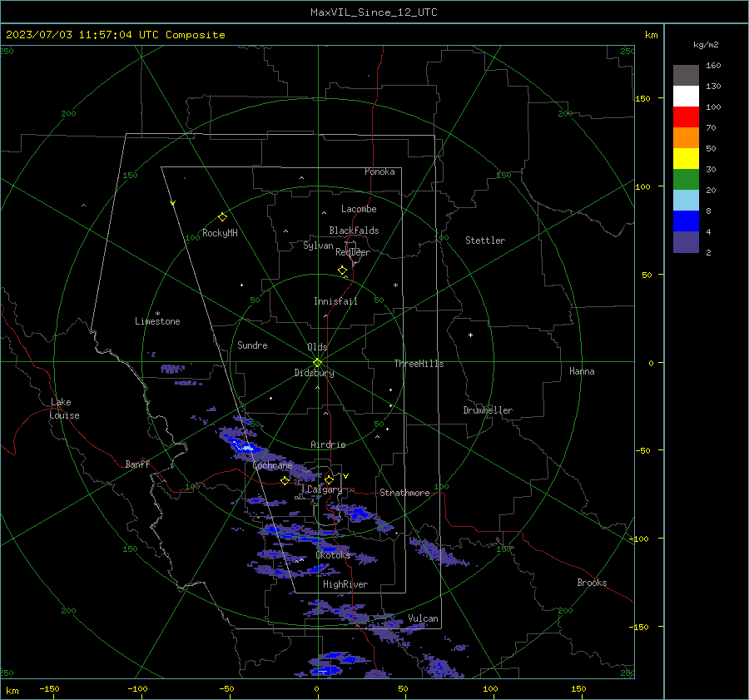Image resolution: width=749 pixels, height=700 pixels.
Task: Click the ThreeHills town label
Action: pos(419,364)
